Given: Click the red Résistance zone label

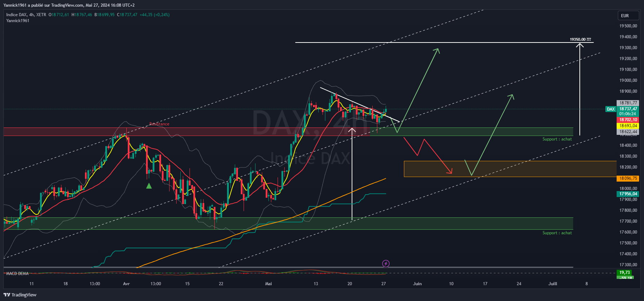Looking at the screenshot, I should point(159,124).
